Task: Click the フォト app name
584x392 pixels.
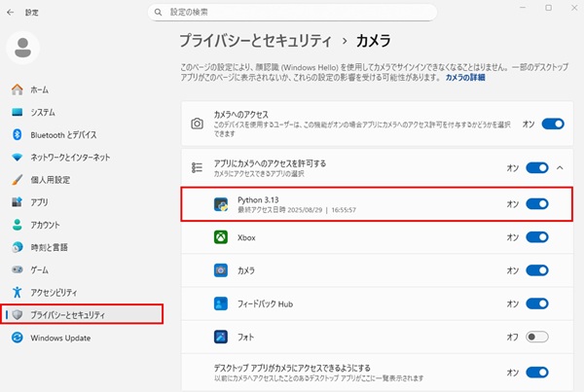Action: point(246,338)
